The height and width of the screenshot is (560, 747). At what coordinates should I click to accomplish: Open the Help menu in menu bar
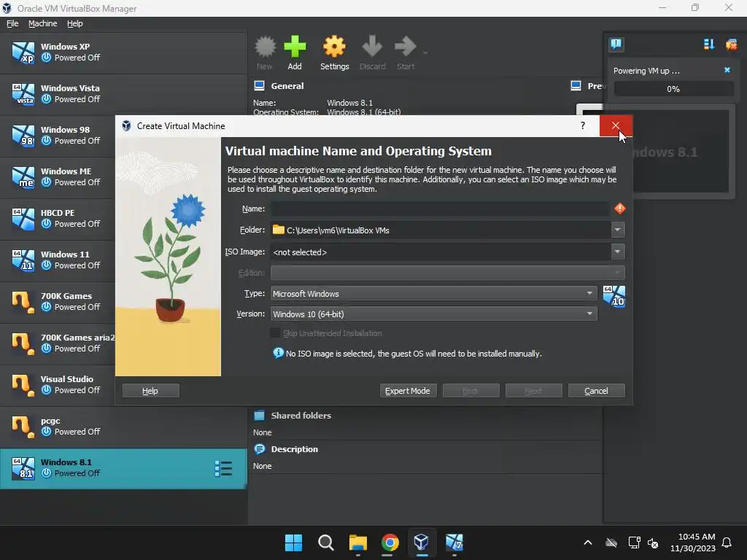click(x=75, y=23)
